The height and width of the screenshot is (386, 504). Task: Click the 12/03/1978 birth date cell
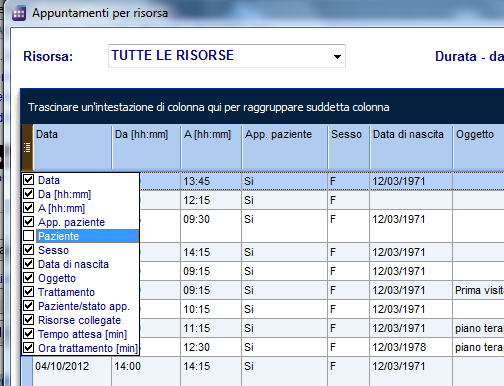[411, 347]
